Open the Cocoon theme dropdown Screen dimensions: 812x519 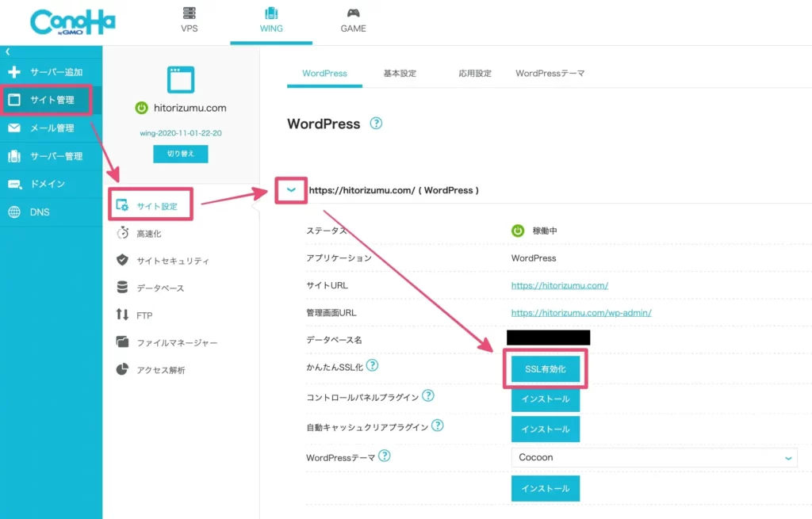tap(654, 457)
